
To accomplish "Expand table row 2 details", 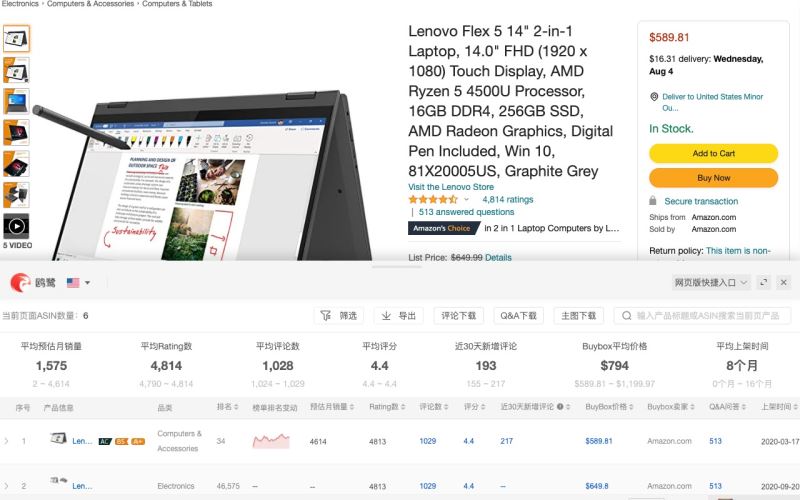I will 6,486.
